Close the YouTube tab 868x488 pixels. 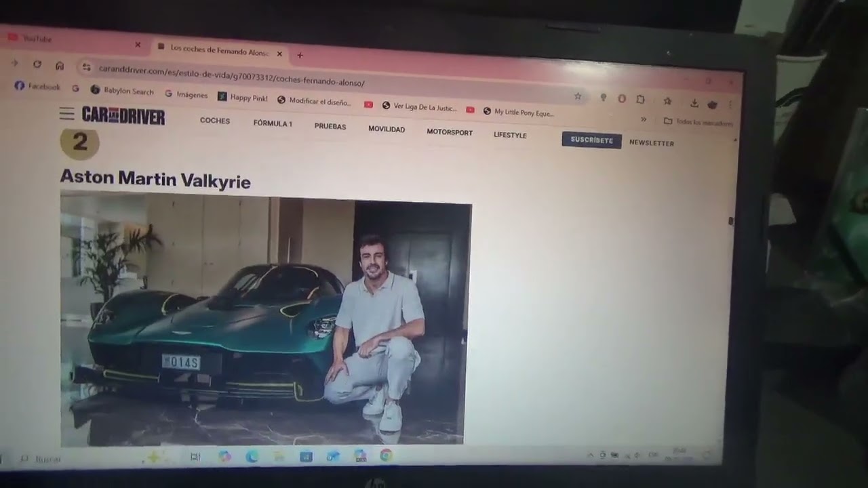point(138,44)
